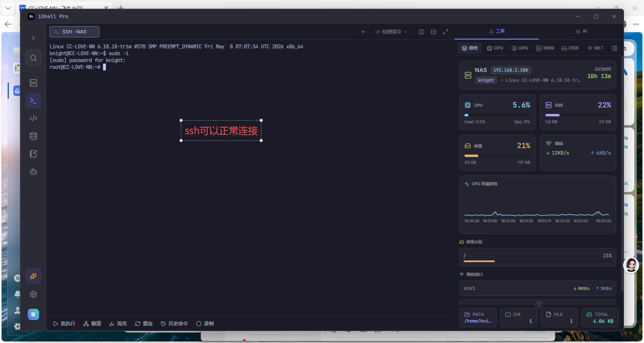Select the MEM monitor tab
This screenshot has width=644, height=343.
[x=545, y=48]
